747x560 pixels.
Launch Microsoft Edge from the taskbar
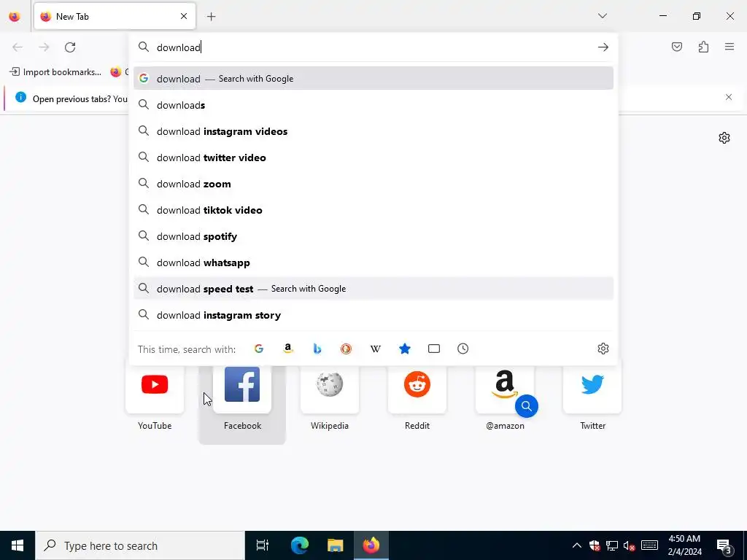[x=300, y=545]
